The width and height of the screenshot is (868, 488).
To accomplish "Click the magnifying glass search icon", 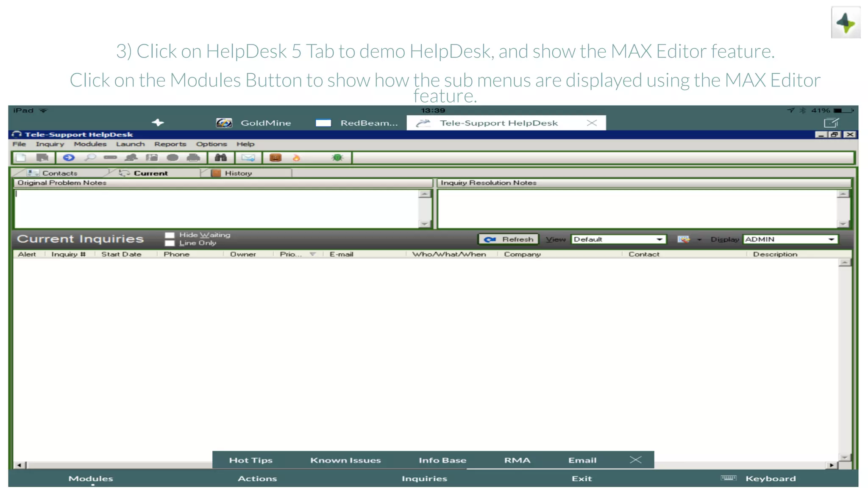I will (90, 158).
